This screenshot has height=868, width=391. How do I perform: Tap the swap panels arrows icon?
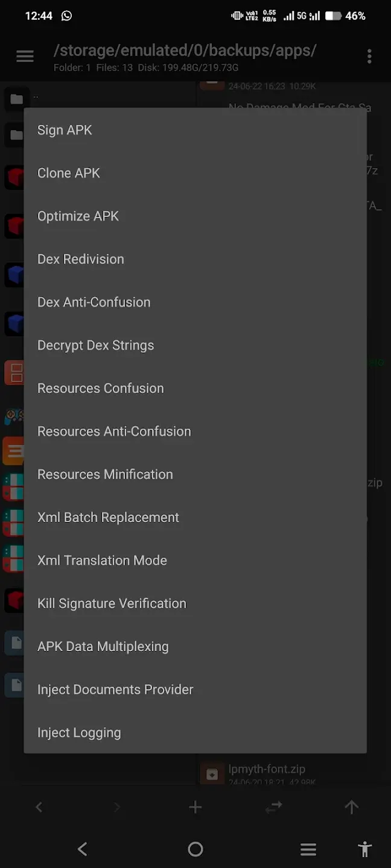point(273,807)
